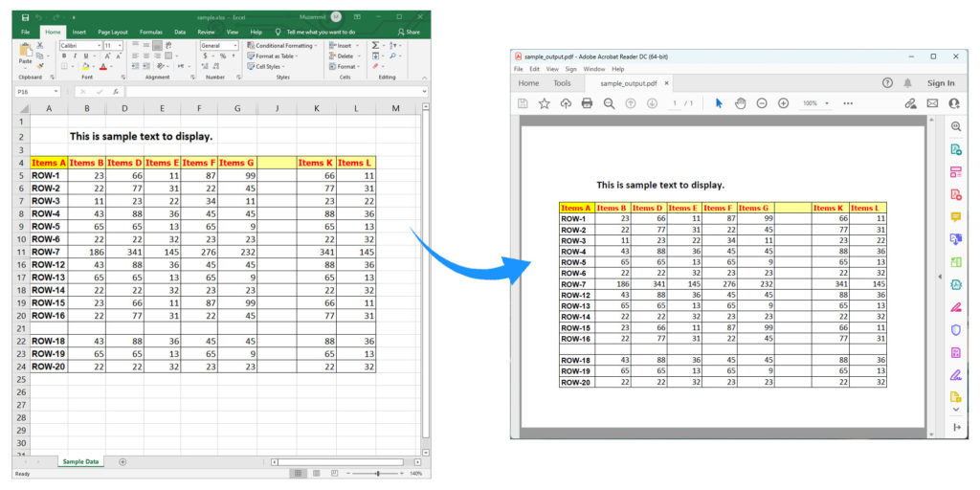Click the star bookmark icon in Acrobat
Image resolution: width=980 pixels, height=490 pixels.
coord(545,103)
